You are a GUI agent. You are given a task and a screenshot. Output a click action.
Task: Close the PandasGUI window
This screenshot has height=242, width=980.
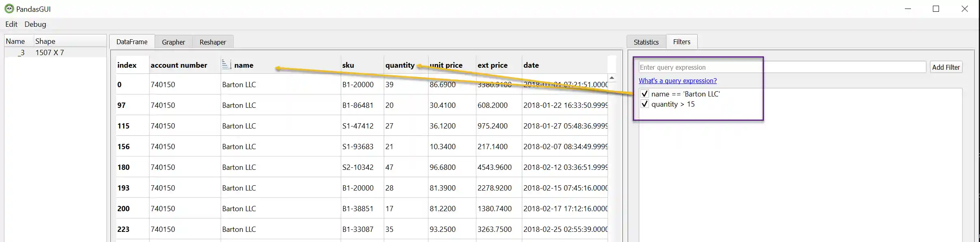(965, 9)
